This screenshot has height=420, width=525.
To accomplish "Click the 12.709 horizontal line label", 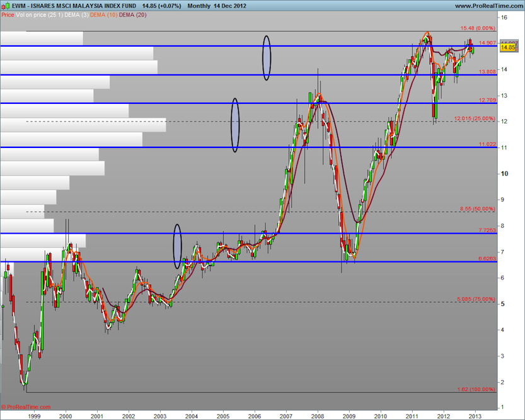I will pyautogui.click(x=487, y=100).
